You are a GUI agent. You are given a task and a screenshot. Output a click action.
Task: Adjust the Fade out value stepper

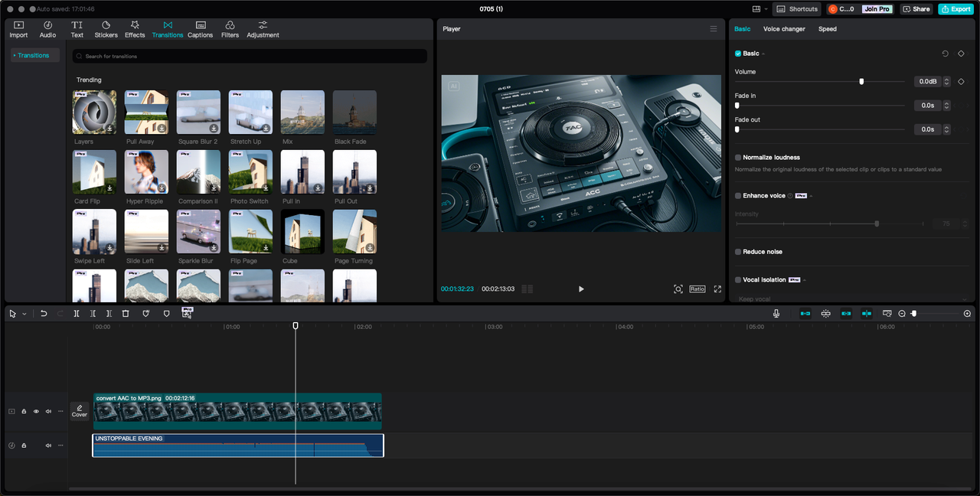pos(947,129)
